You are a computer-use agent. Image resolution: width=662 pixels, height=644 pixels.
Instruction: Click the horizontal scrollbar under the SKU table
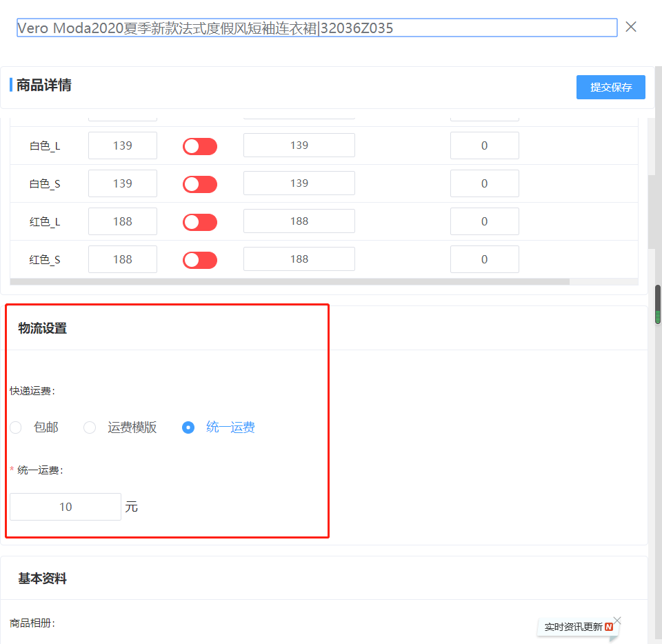point(290,281)
